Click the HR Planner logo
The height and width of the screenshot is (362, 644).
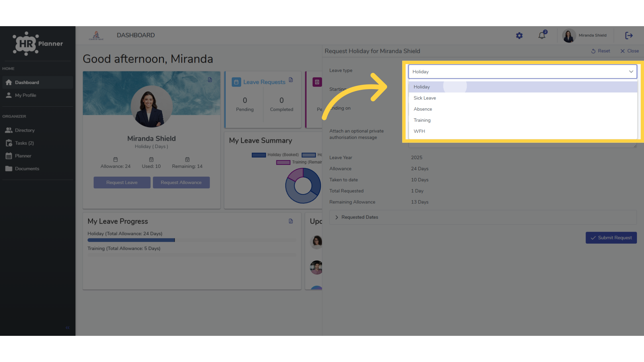pyautogui.click(x=38, y=44)
